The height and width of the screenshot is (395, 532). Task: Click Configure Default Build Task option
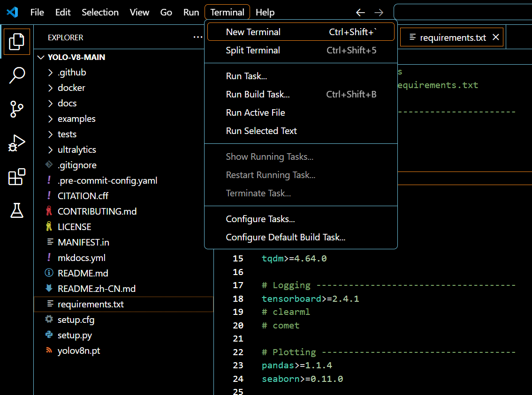[286, 238]
